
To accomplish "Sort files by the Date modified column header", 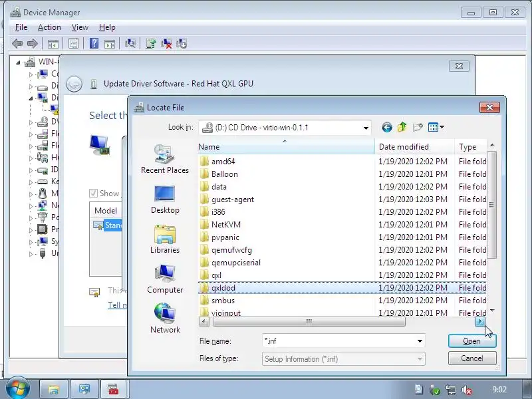I will pyautogui.click(x=414, y=147).
